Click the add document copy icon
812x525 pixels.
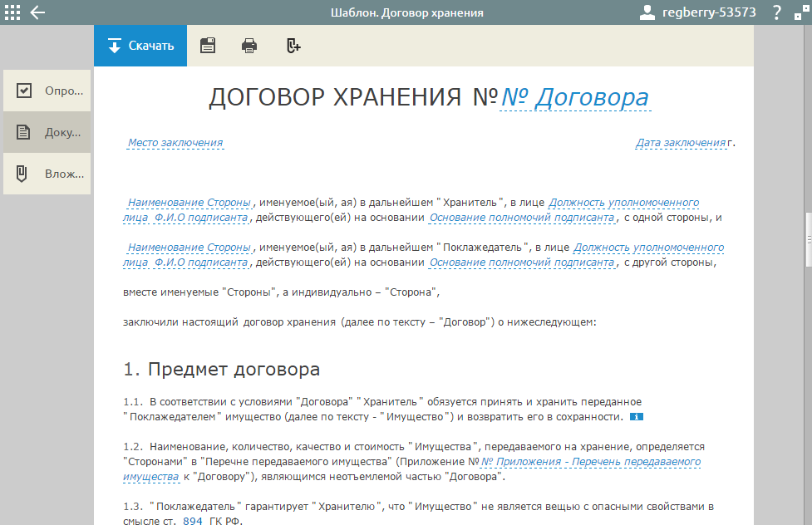tap(293, 46)
